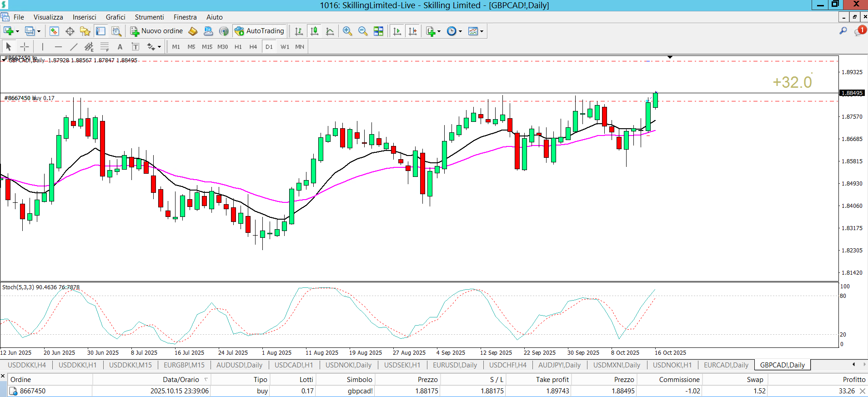Tile chart windows with grid icon
868x397 pixels.
click(x=378, y=31)
